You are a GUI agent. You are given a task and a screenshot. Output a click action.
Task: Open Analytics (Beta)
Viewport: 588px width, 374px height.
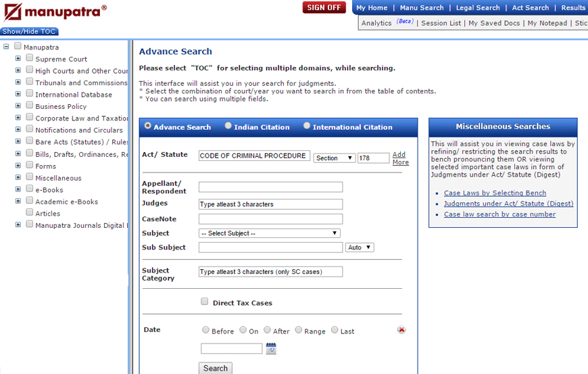387,23
